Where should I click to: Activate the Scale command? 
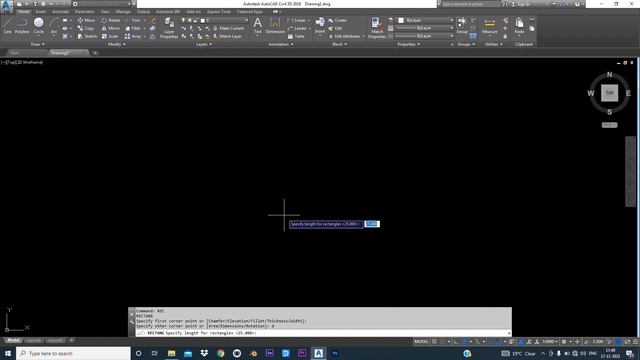point(110,36)
